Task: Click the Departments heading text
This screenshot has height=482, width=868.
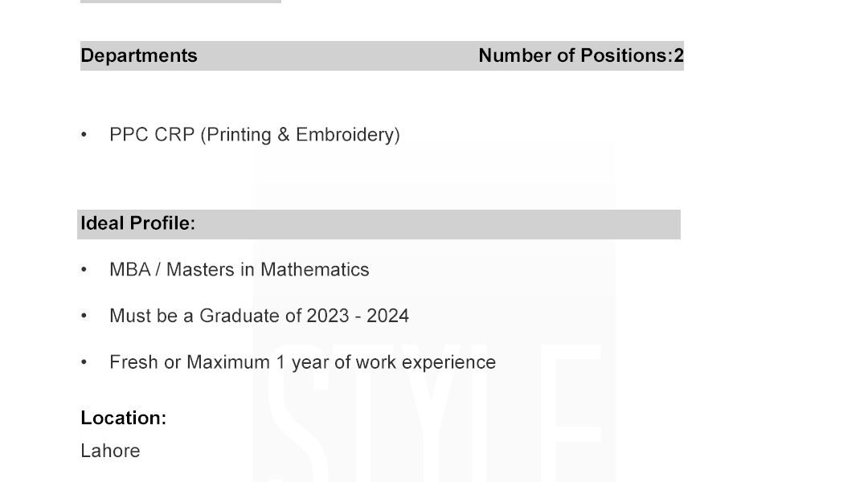Action: coord(139,55)
